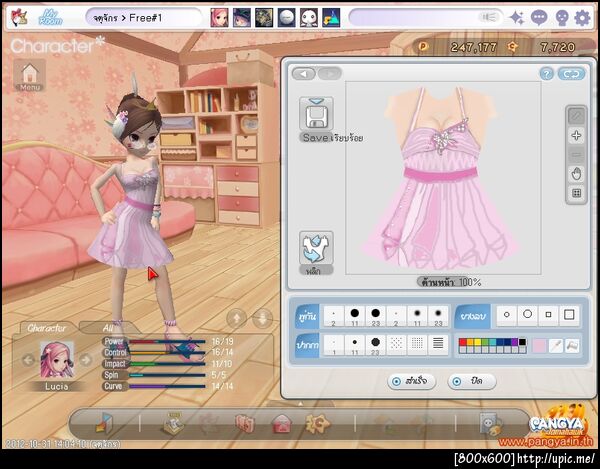The height and width of the screenshot is (469, 600).
Task: Select the brush tool category tab
Action: [307, 316]
